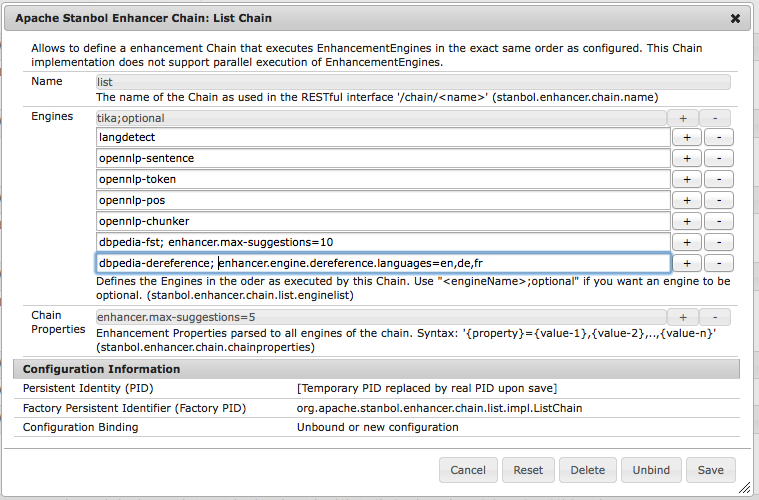This screenshot has width=759, height=500.
Task: Click the dbpedia-dereference engine text field
Action: 382,263
